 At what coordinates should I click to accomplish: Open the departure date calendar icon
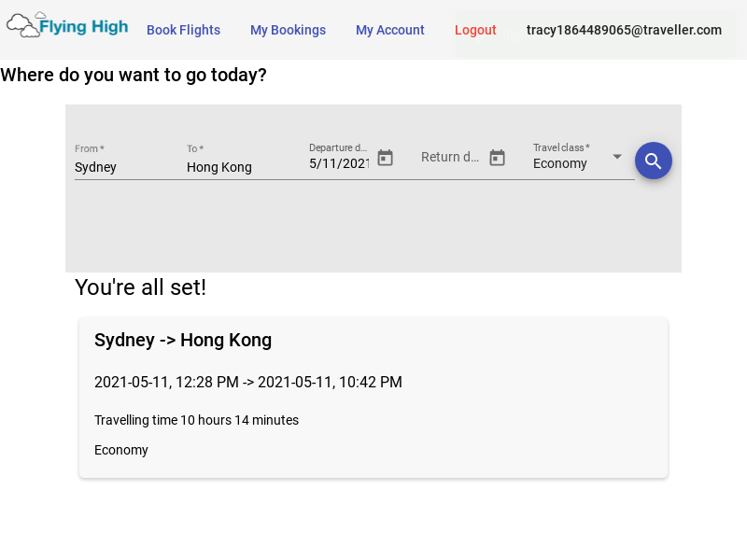coord(385,158)
